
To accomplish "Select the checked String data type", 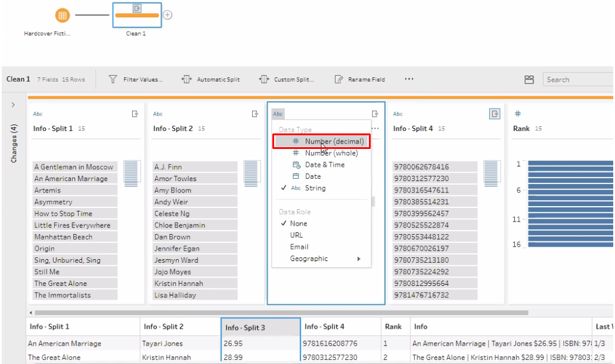I will coord(321,188).
